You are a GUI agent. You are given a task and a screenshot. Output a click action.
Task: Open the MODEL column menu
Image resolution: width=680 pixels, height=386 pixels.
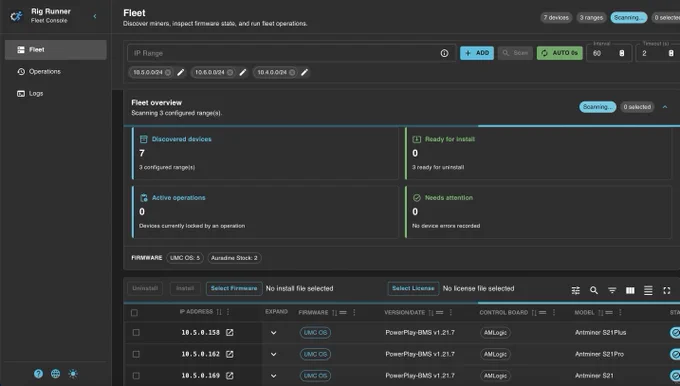click(x=620, y=312)
